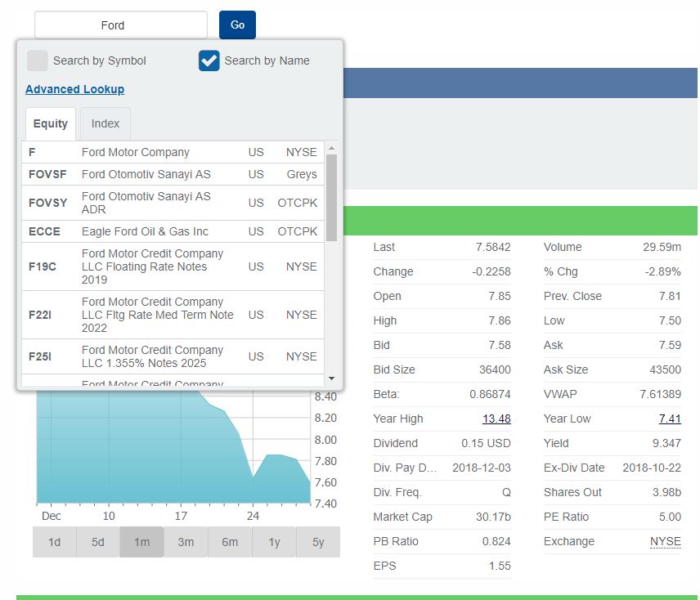Switch to the Index tab

[x=105, y=123]
